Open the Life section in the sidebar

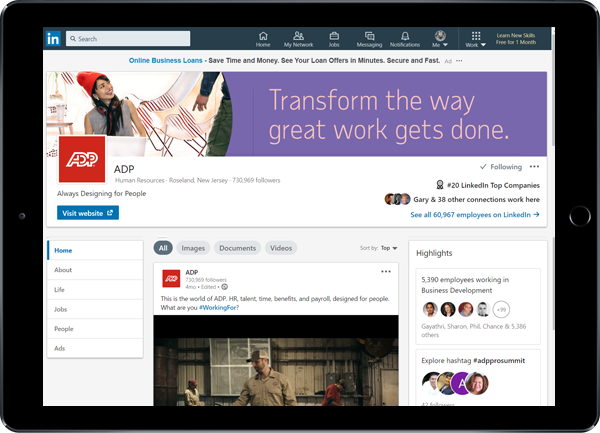pos(95,290)
